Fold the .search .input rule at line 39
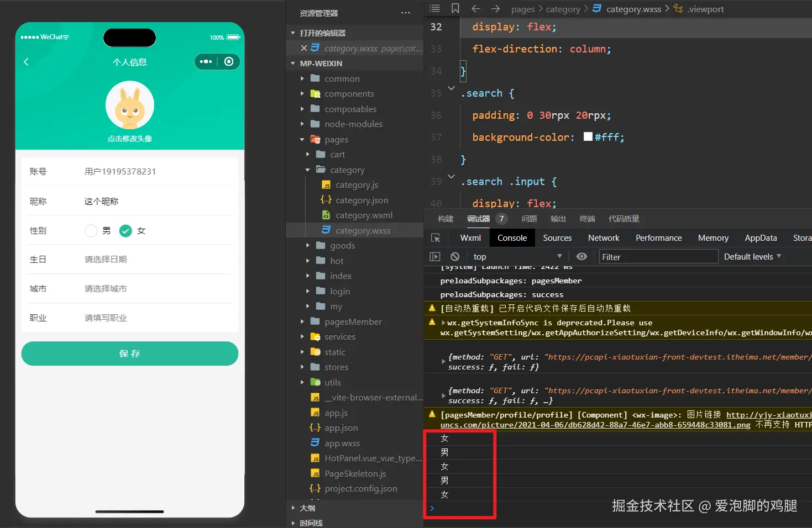Screen dimensions: 812x528 tap(451, 177)
